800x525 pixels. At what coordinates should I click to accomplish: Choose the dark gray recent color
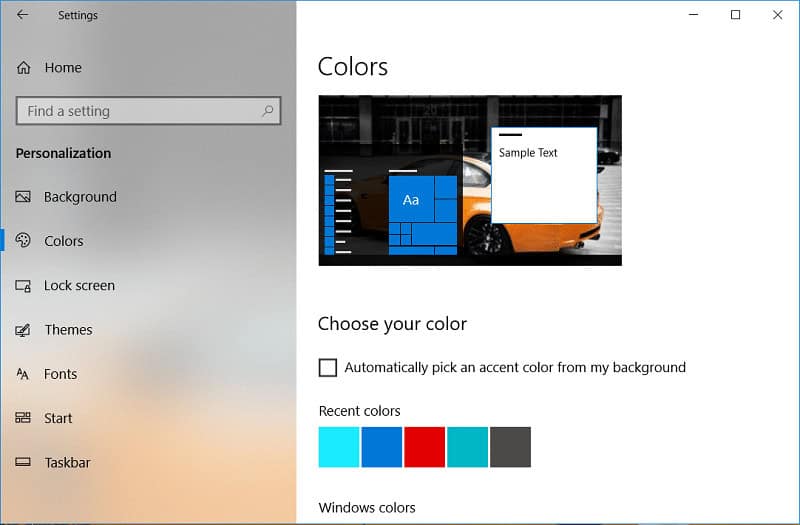510,447
